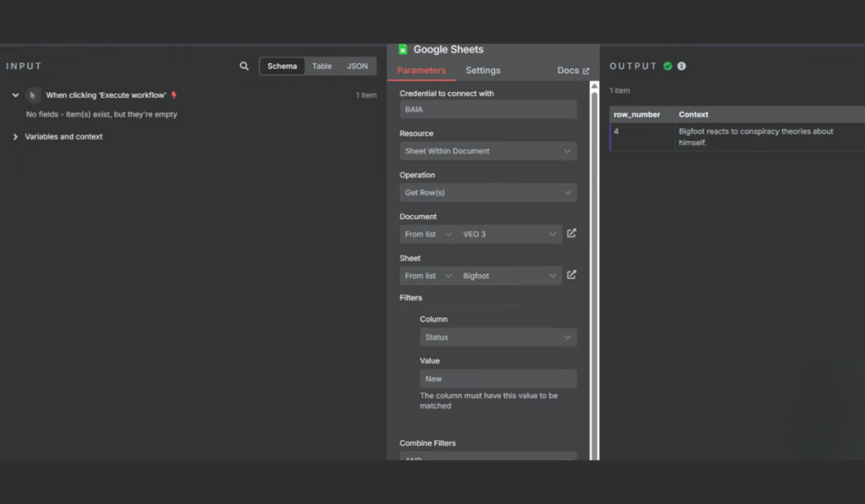The height and width of the screenshot is (504, 865).
Task: Open the Operation dropdown showing Get Row(s)
Action: coord(487,192)
